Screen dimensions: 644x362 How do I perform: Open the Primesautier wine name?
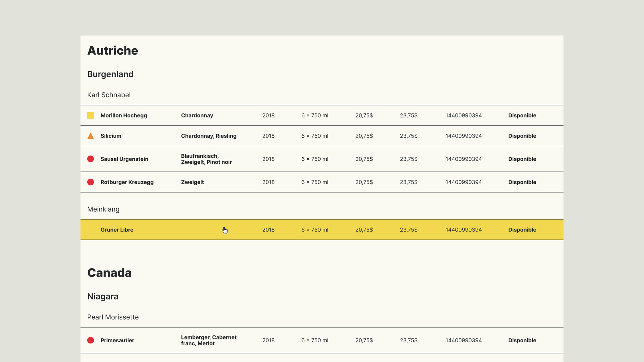tap(117, 340)
